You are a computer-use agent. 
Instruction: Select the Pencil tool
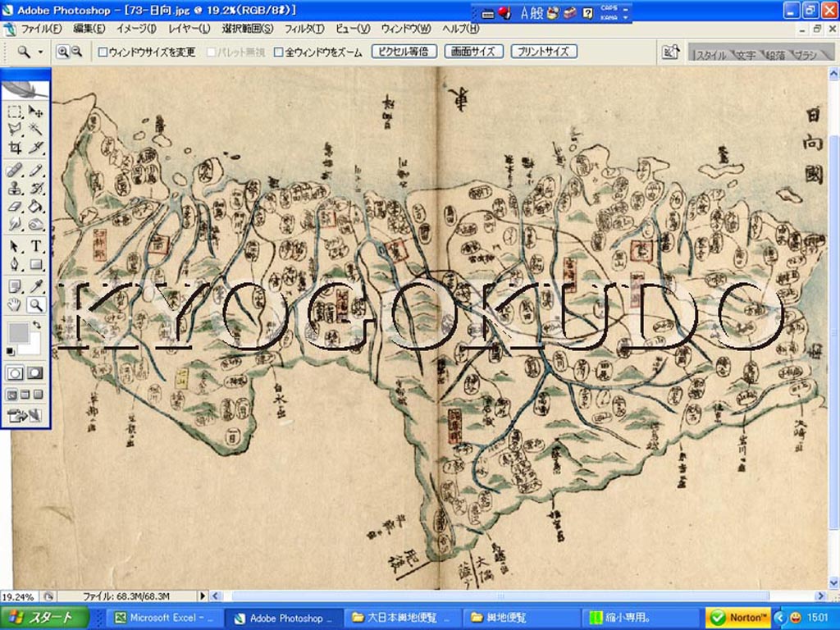click(36, 171)
